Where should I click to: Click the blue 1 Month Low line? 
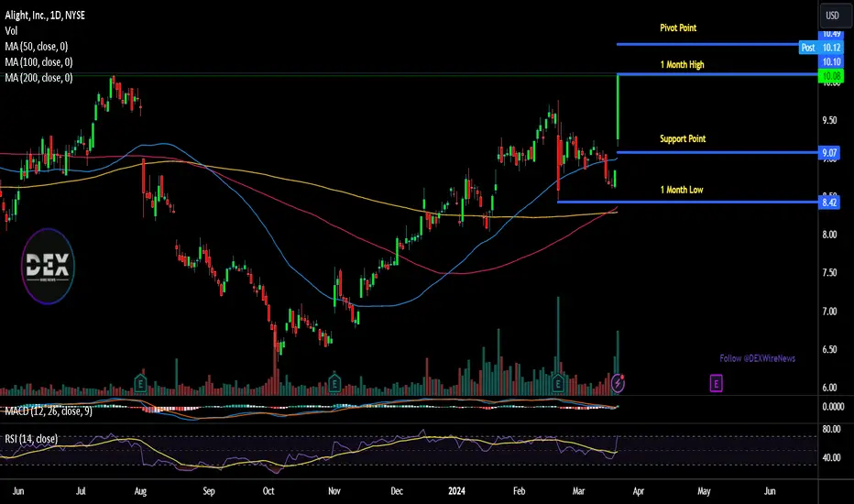point(687,203)
